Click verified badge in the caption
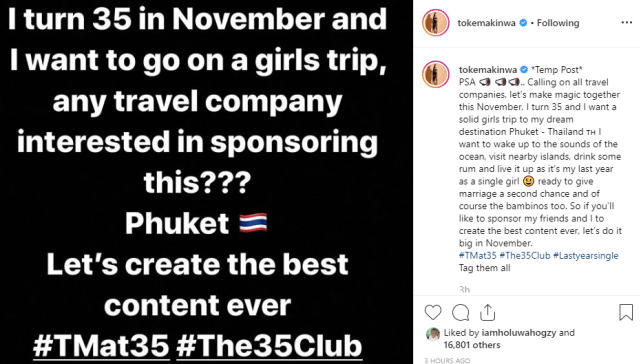The width and height of the screenshot is (640, 364). coord(524,70)
